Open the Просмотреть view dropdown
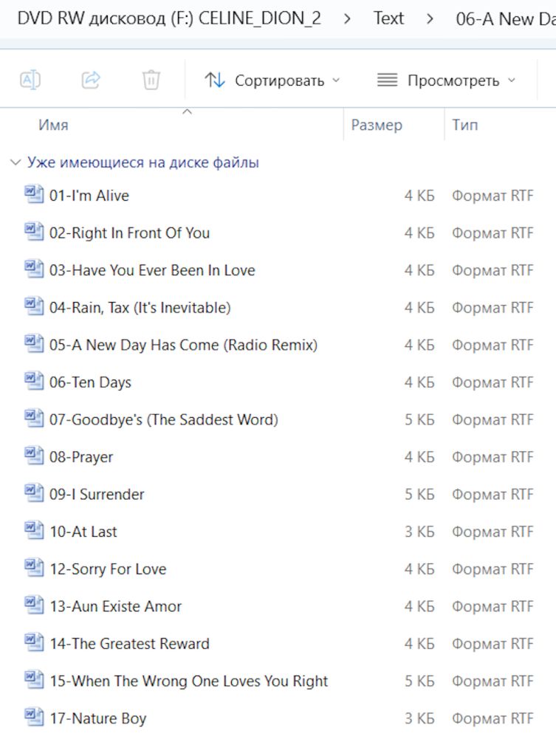This screenshot has width=556, height=756. (447, 80)
